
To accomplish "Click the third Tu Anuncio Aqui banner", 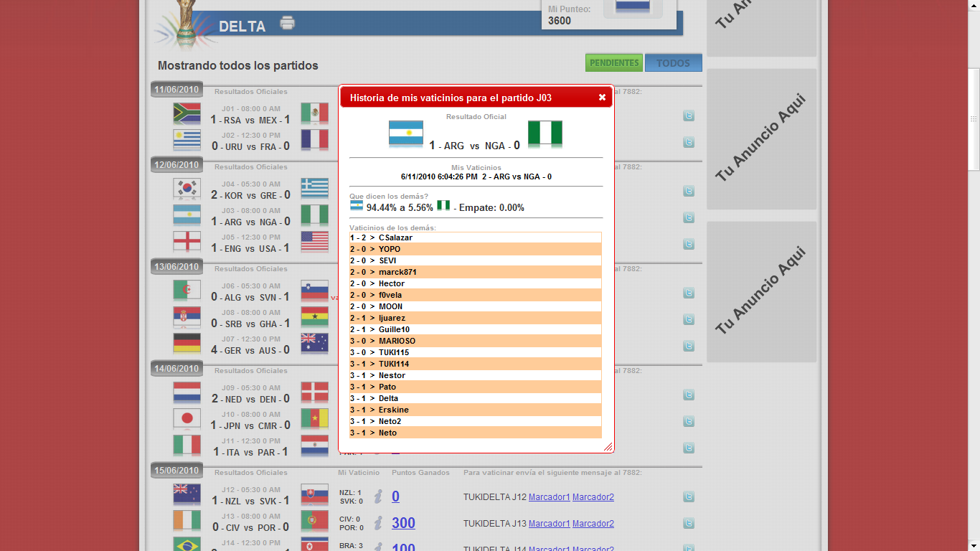I will pos(762,291).
